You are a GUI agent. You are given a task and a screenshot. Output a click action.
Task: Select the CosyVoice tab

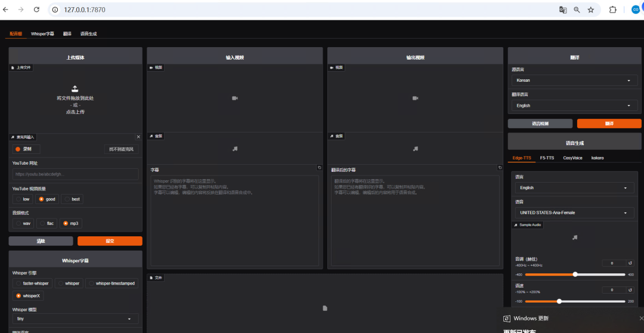[572, 158]
